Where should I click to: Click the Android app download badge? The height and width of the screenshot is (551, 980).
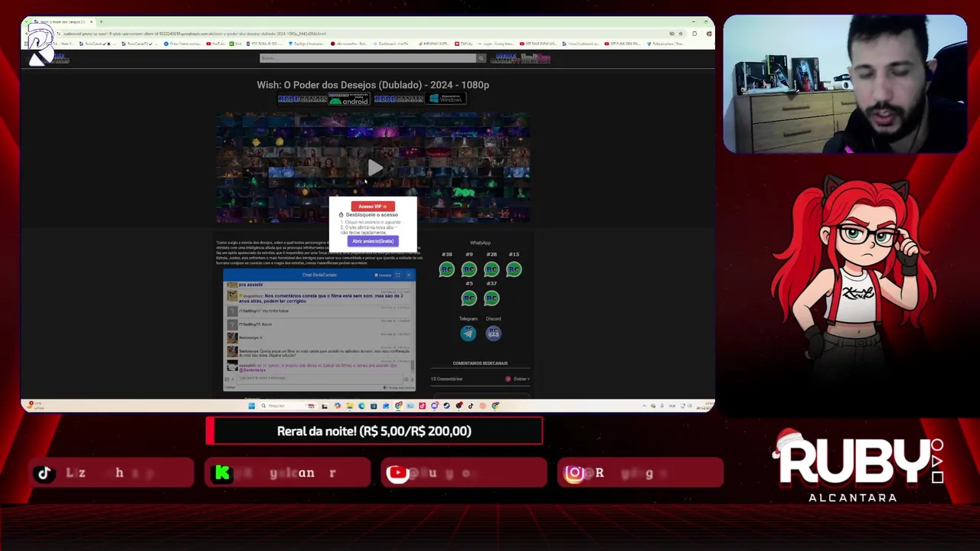(x=349, y=99)
